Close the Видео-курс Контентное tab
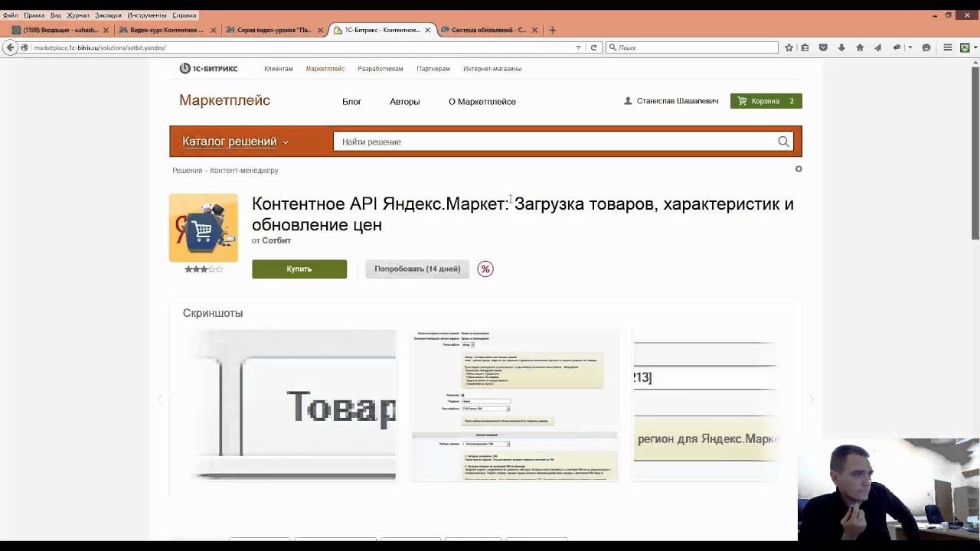 [x=214, y=30]
